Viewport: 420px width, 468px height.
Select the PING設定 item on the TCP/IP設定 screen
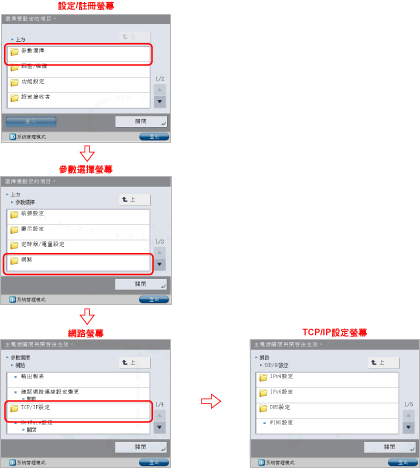pos(327,426)
